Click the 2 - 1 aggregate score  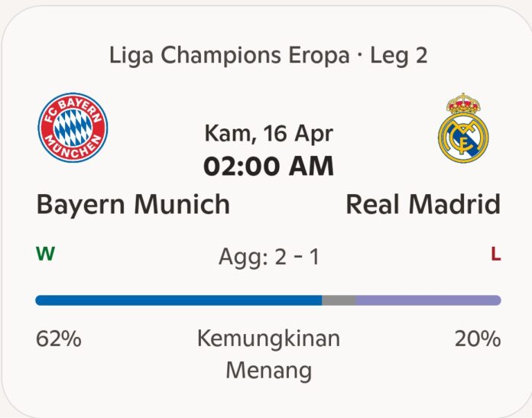pyautogui.click(x=297, y=257)
